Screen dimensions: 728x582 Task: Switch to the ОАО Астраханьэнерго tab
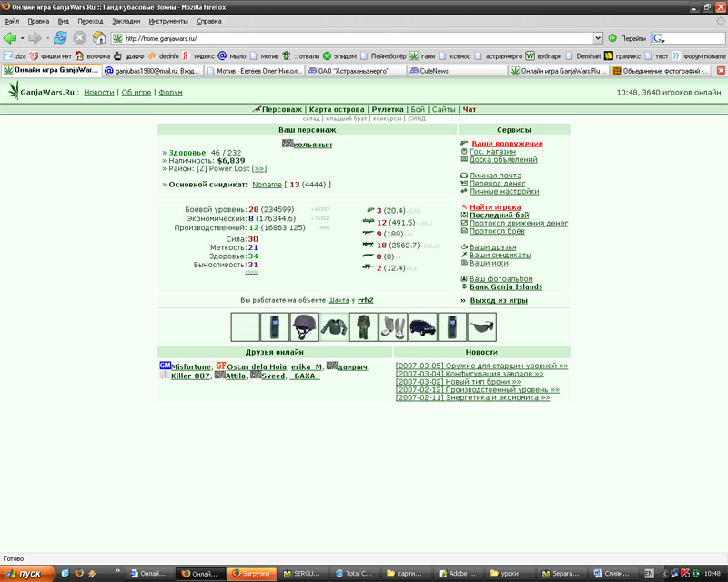[x=355, y=71]
